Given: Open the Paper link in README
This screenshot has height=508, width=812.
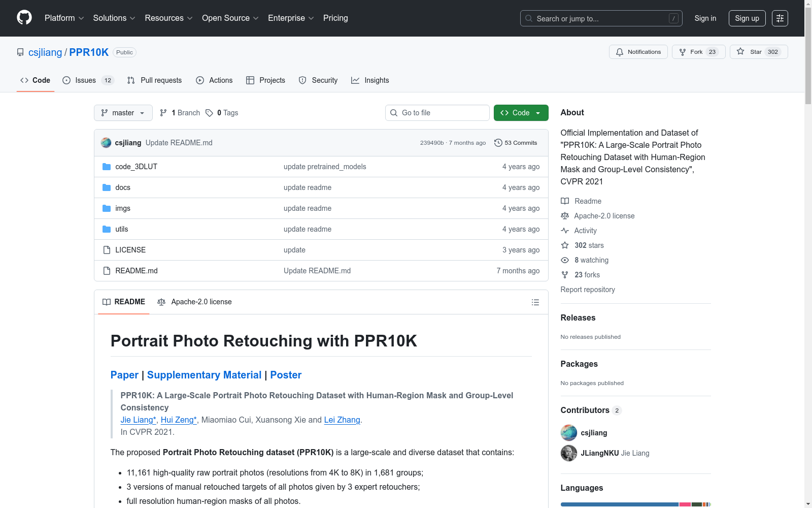Looking at the screenshot, I should point(124,375).
